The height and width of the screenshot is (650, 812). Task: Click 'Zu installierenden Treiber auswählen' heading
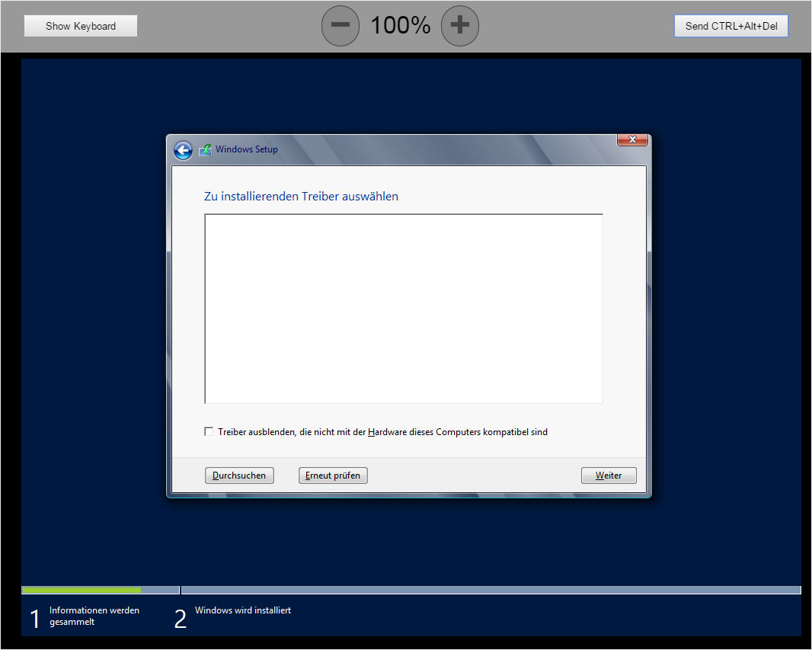coord(301,197)
